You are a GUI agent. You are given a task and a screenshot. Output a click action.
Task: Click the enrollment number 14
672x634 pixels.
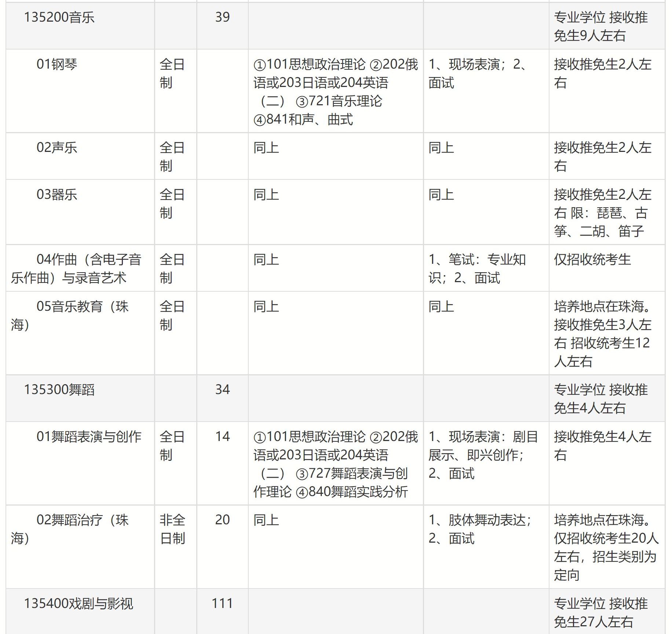(x=222, y=436)
